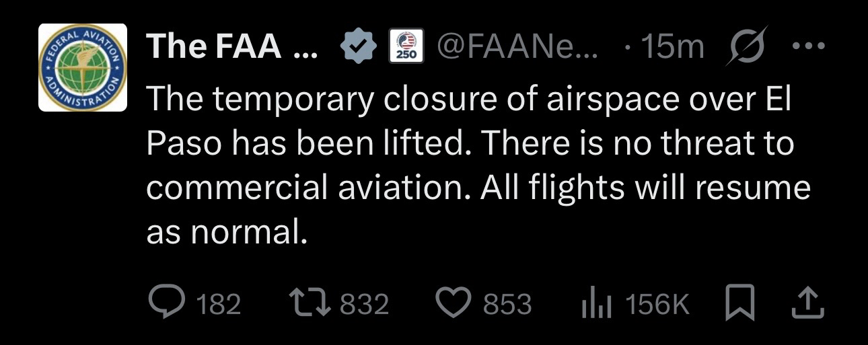This screenshot has width=868, height=345.
Task: Click the words "as normal." in post
Action: click(x=223, y=231)
